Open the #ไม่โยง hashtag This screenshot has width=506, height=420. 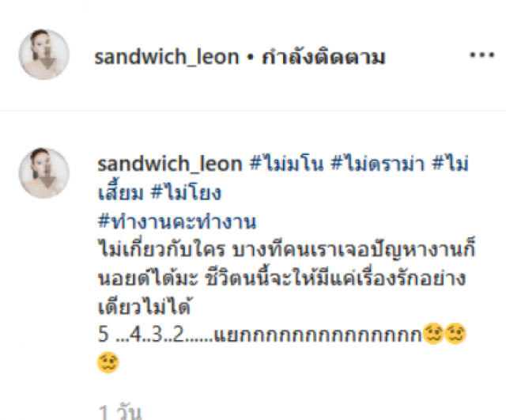(x=187, y=192)
